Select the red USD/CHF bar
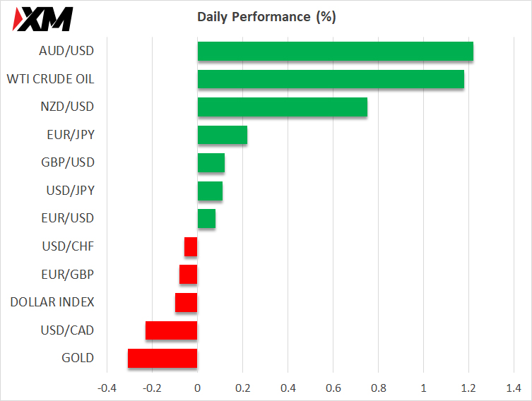 pyautogui.click(x=191, y=246)
